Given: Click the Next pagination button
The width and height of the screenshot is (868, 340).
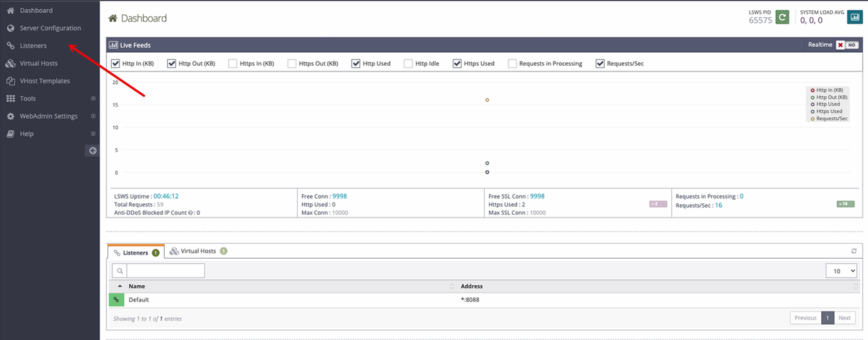Looking at the screenshot, I should point(844,318).
